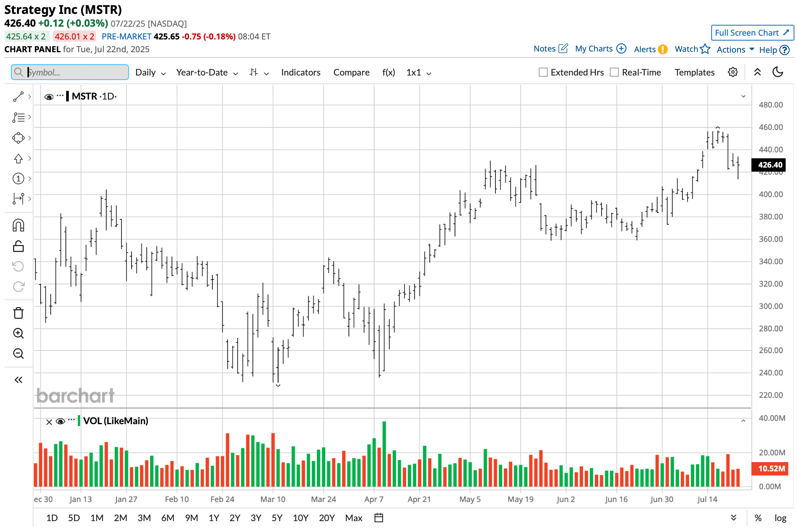The width and height of the screenshot is (797, 532).
Task: Remove the VOL indicator pane
Action: pos(49,422)
